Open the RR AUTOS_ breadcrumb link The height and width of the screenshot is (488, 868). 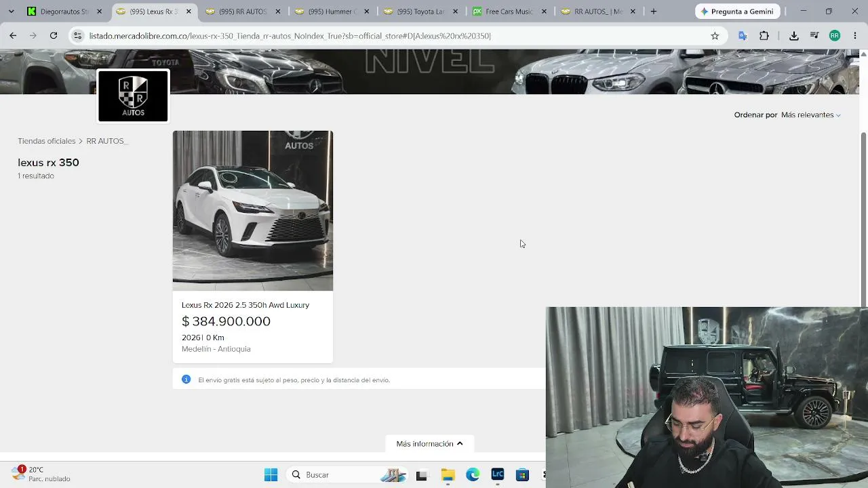107,141
